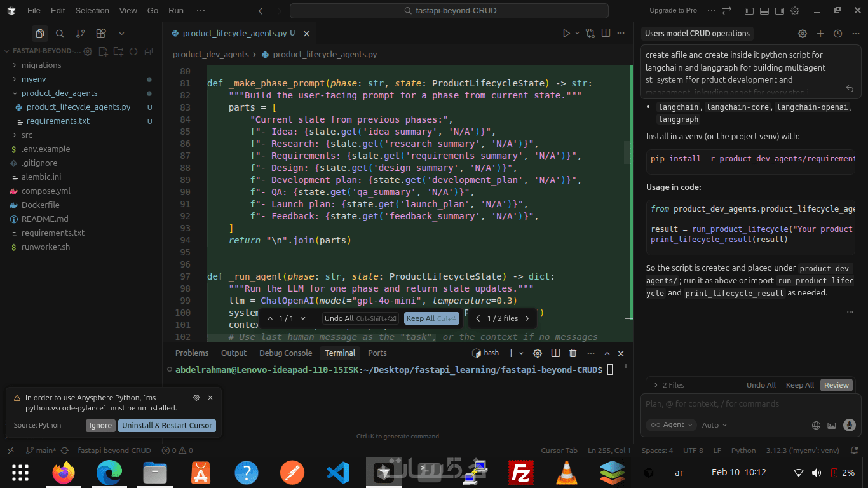Create a new file in the explorer
This screenshot has height=488, width=868.
click(x=103, y=51)
